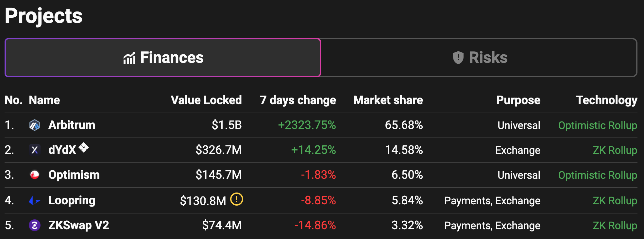644x239 pixels.
Task: Click the +14.25% change value
Action: coord(313,150)
